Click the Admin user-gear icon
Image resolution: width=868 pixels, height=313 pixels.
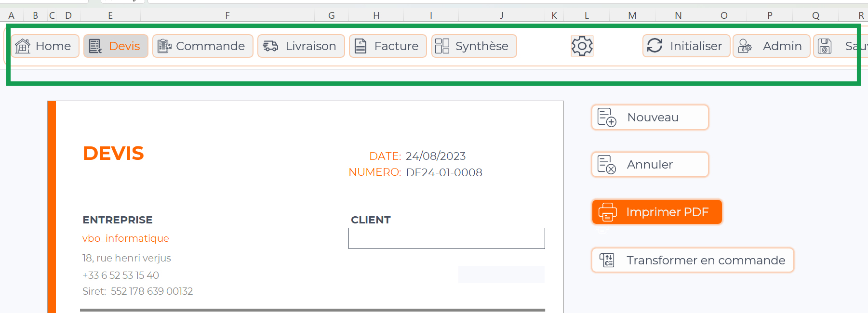point(745,46)
